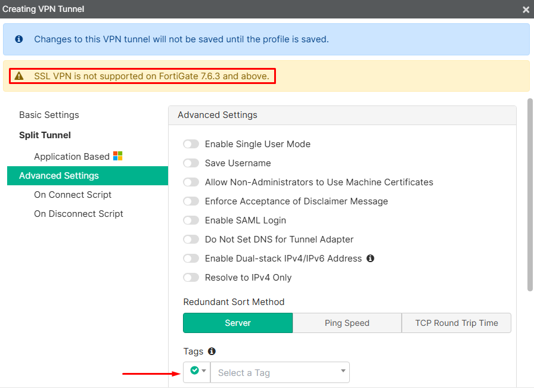
Task: Expand the Select a Tag list with its chevron
Action: click(343, 371)
